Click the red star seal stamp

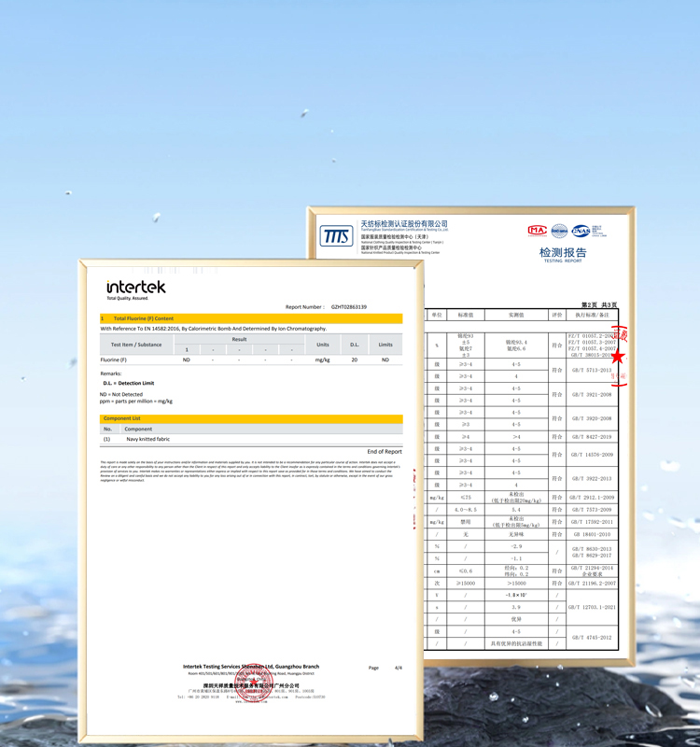618,357
